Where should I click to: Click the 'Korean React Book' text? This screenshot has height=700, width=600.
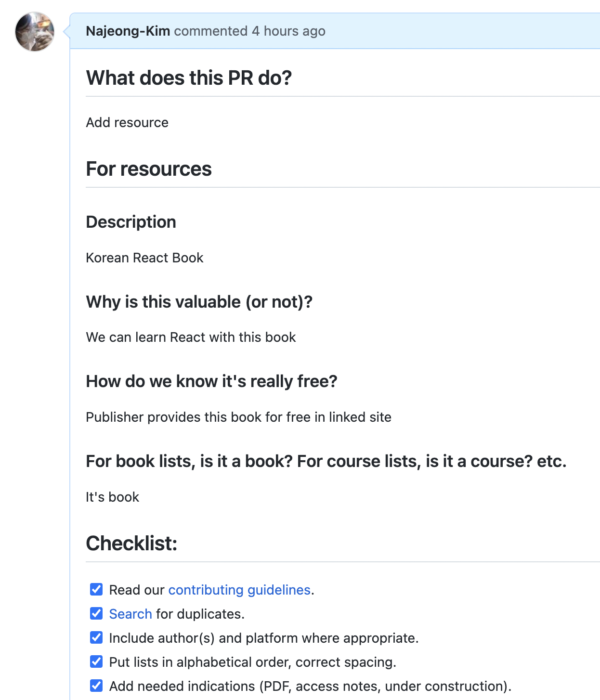click(144, 258)
